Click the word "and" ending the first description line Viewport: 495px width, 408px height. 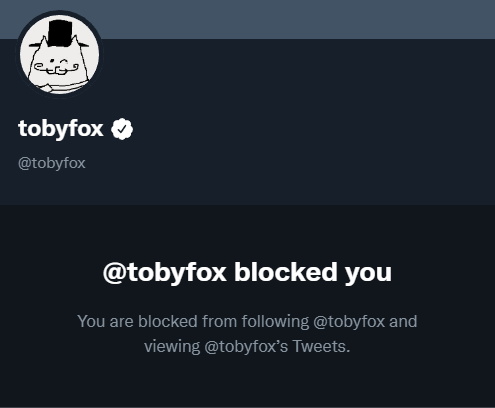403,322
